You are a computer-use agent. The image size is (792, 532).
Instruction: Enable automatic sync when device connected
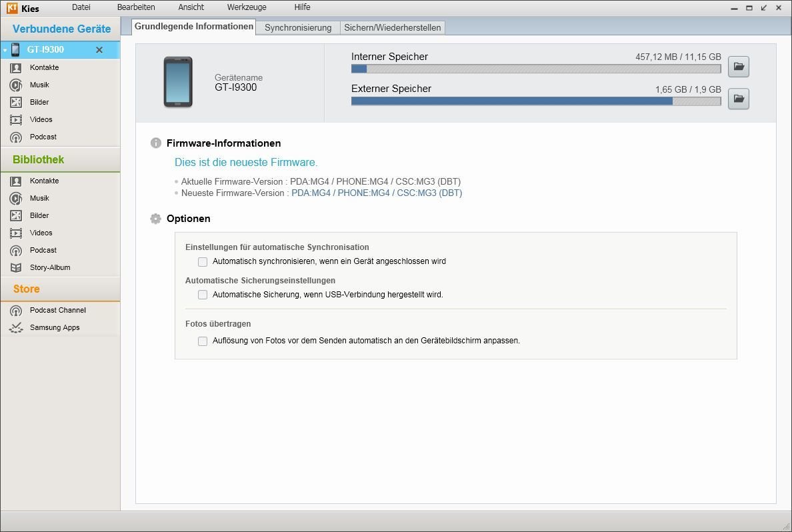pos(203,262)
